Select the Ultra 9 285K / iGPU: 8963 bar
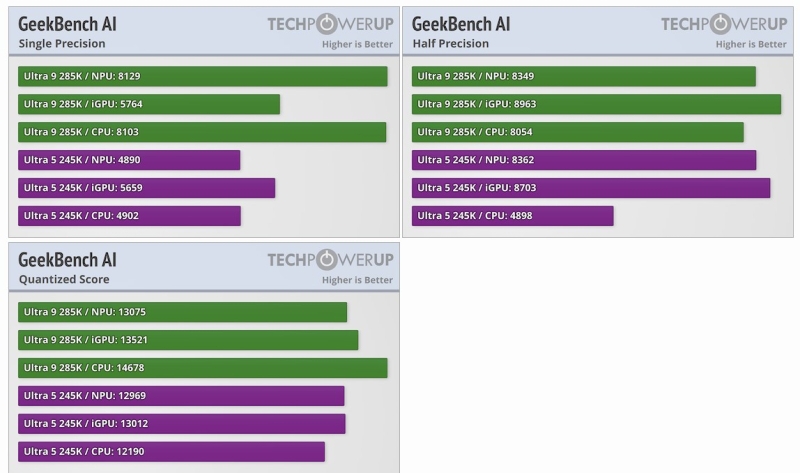The image size is (800, 473). coord(596,104)
